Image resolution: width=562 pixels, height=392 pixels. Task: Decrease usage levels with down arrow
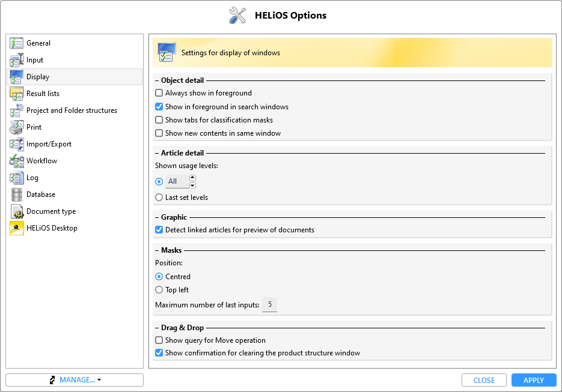(192, 185)
